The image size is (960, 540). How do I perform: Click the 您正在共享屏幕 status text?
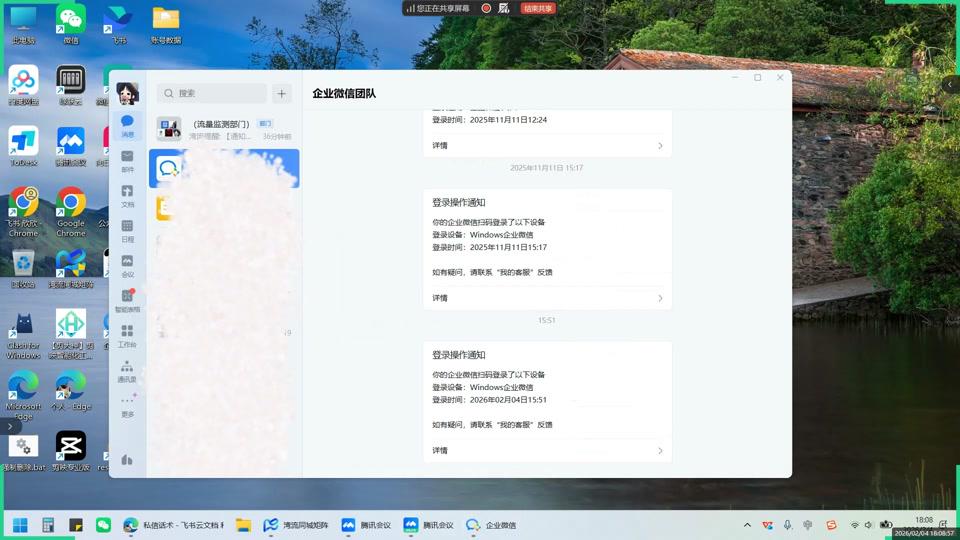443,8
